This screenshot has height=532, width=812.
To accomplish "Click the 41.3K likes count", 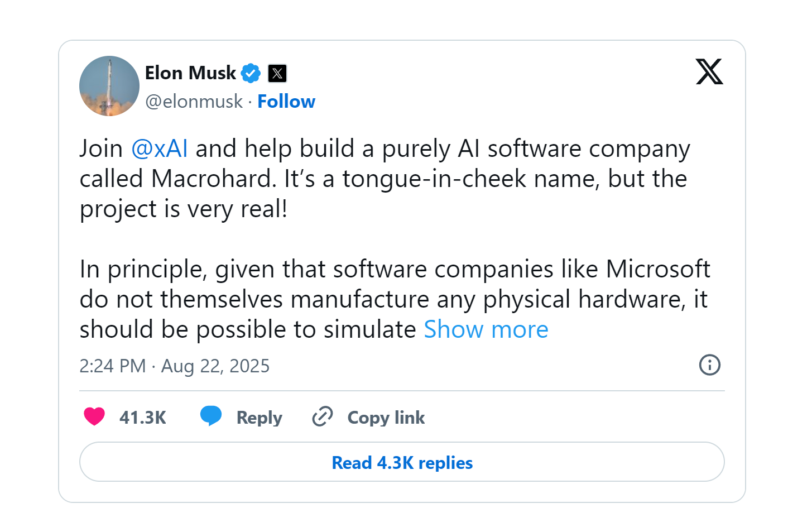I will (143, 418).
